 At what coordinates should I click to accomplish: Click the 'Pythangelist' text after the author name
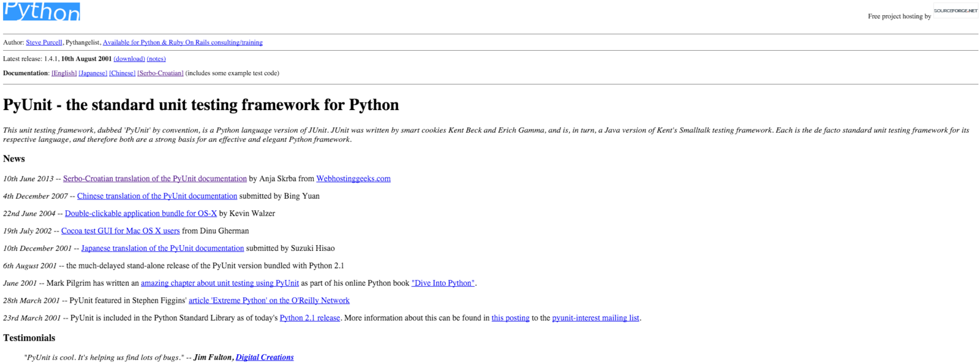tap(83, 42)
